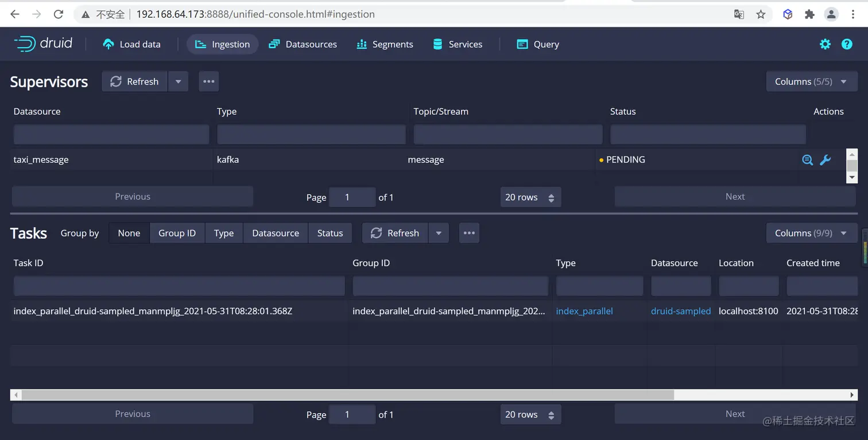The width and height of the screenshot is (868, 440).
Task: Click the Tasks page number field
Action: (x=352, y=414)
